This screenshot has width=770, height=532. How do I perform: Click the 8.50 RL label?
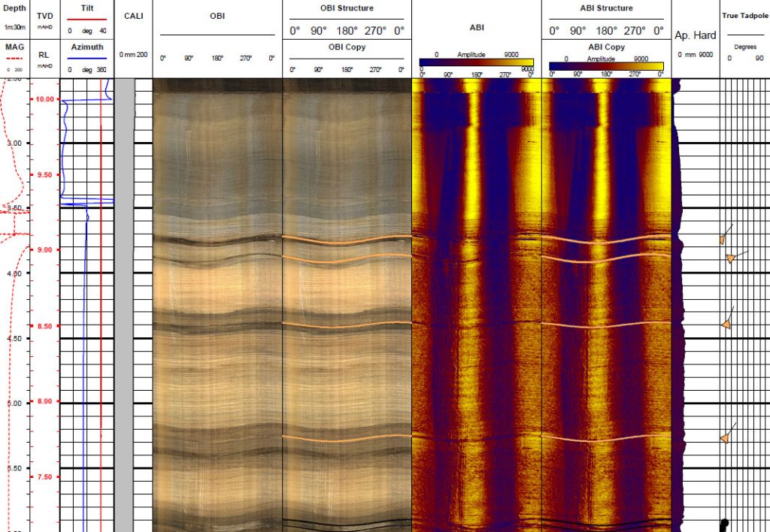pos(44,326)
